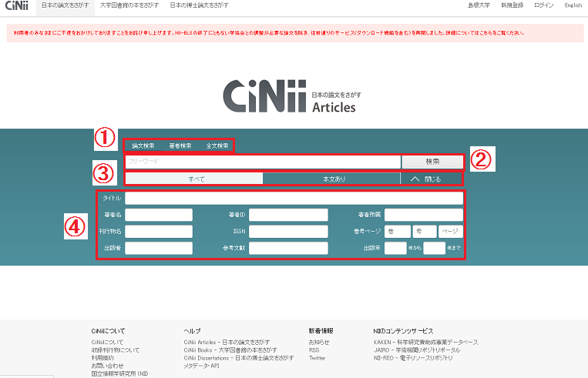Click the 島根大学 link

tap(479, 5)
